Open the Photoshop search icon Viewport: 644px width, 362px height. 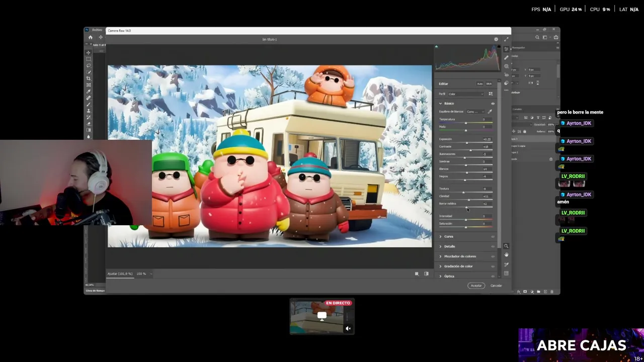tap(537, 37)
